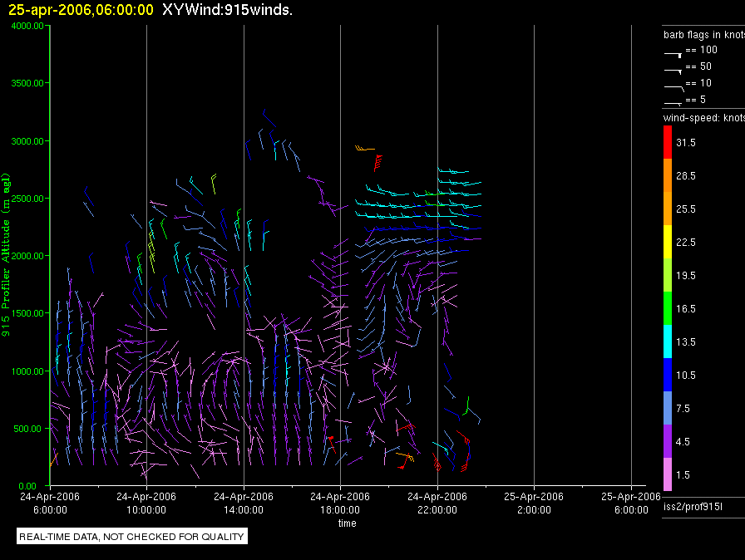
Task: Select the orange 25.5 knots swatch
Action: [x=668, y=209]
